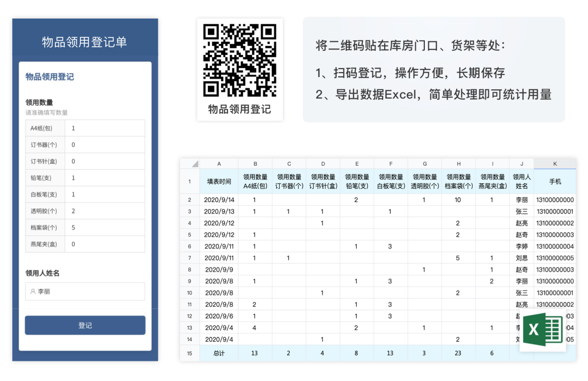Click the 物品领用登记 section heading in form
588x381 pixels.
(x=50, y=77)
